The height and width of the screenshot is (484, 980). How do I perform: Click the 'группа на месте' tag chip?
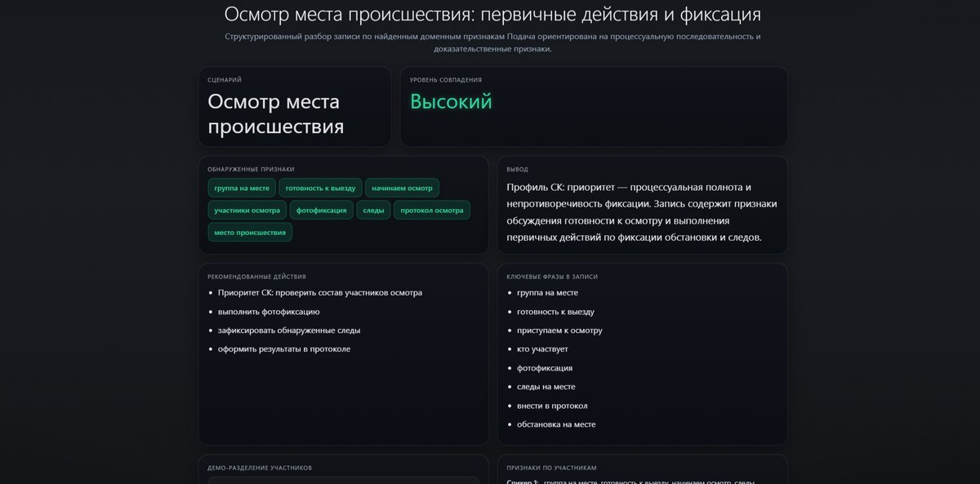(242, 188)
